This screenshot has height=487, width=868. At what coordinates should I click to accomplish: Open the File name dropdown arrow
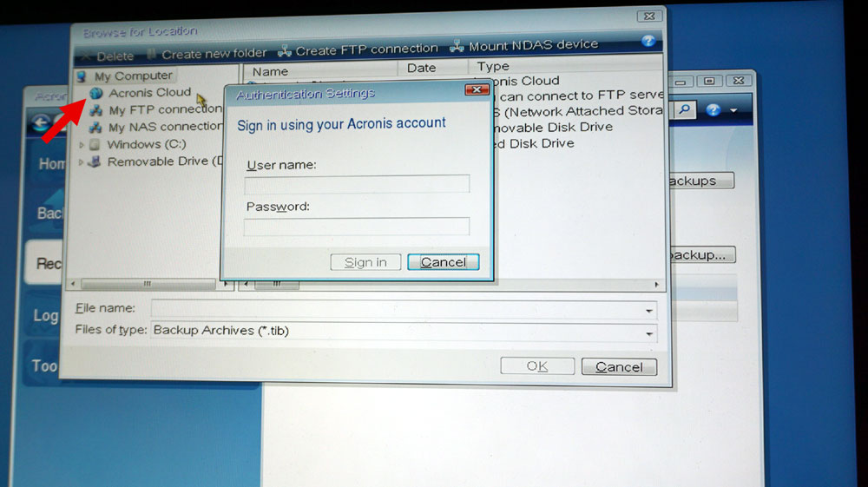(648, 311)
